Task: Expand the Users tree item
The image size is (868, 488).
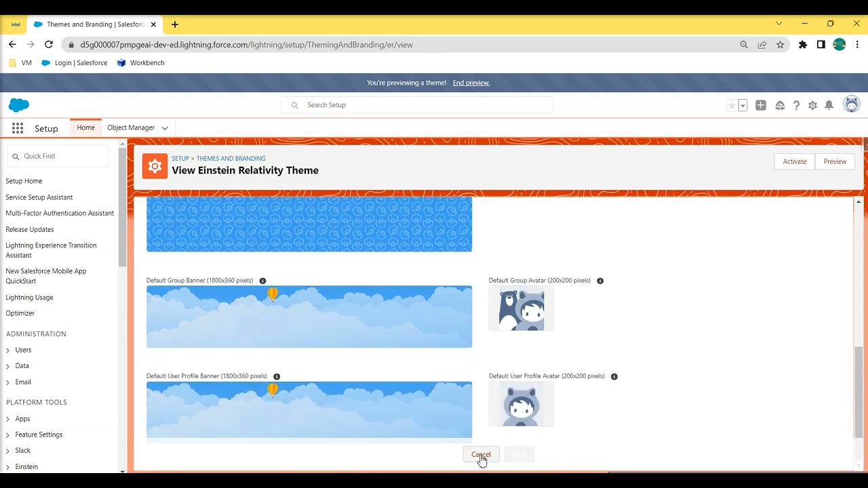Action: click(8, 350)
